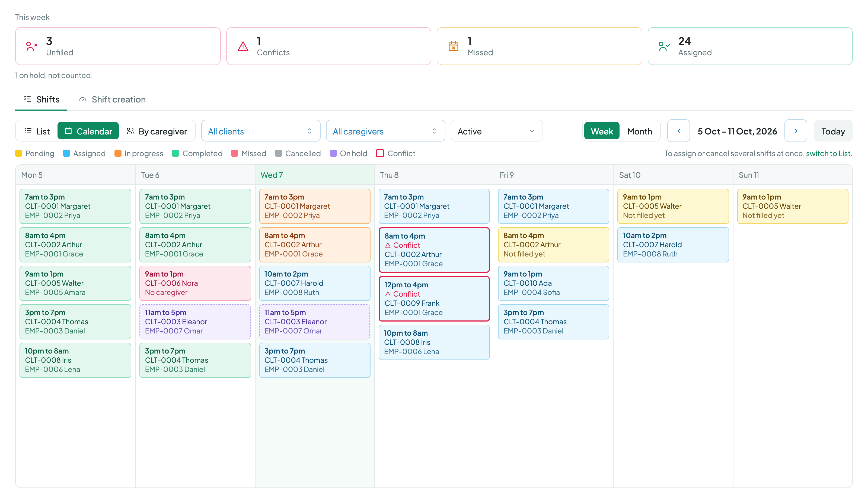Open Saturday Harold 10am shift with Ruth
The width and height of the screenshot is (868, 488).
pos(673,245)
